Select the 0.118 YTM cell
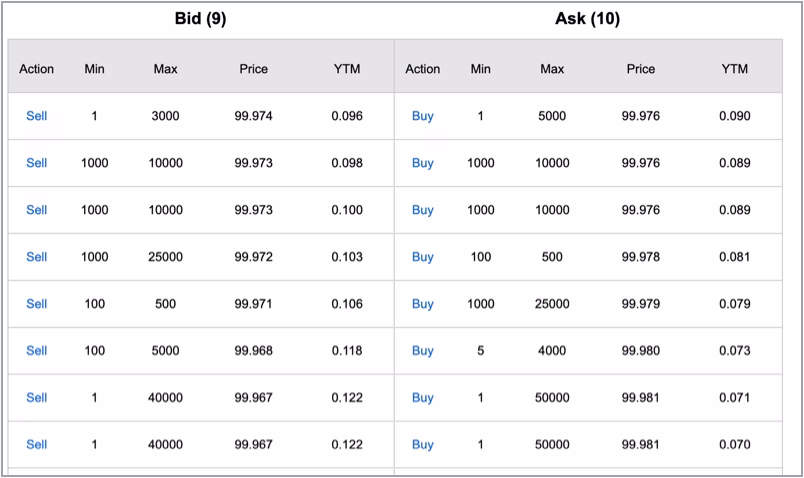Screen dimensions: 804x478 [347, 351]
